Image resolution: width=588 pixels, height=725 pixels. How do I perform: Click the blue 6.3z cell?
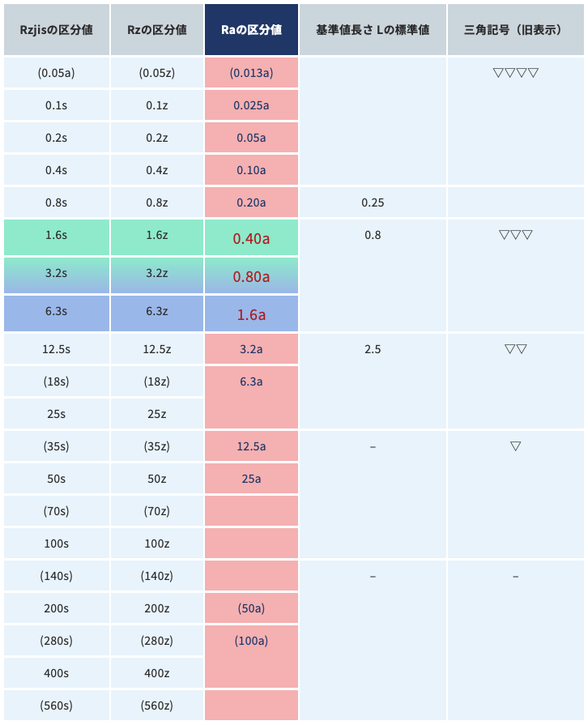(x=156, y=313)
